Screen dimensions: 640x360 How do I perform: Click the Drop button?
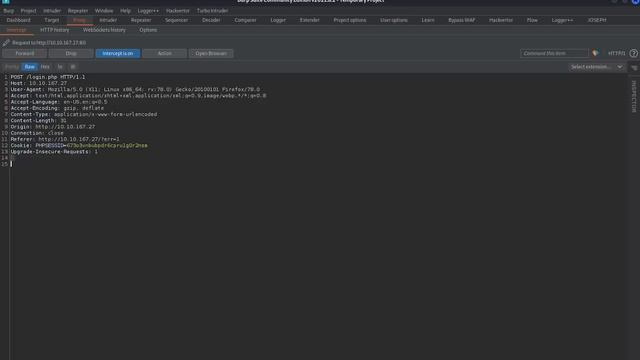(x=71, y=53)
